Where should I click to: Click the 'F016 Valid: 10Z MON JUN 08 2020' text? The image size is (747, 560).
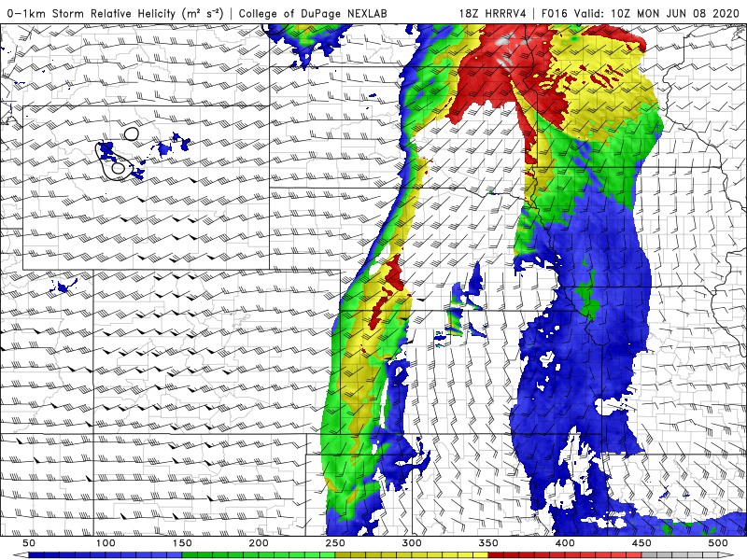641,13
